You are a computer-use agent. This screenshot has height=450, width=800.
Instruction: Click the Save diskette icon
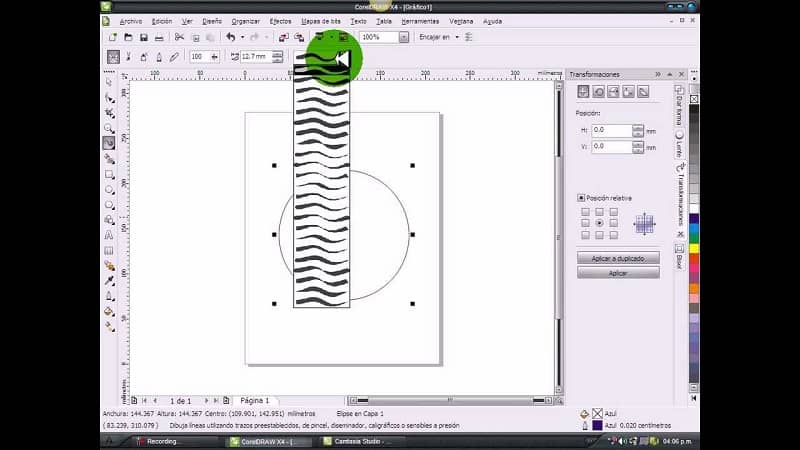pyautogui.click(x=144, y=37)
